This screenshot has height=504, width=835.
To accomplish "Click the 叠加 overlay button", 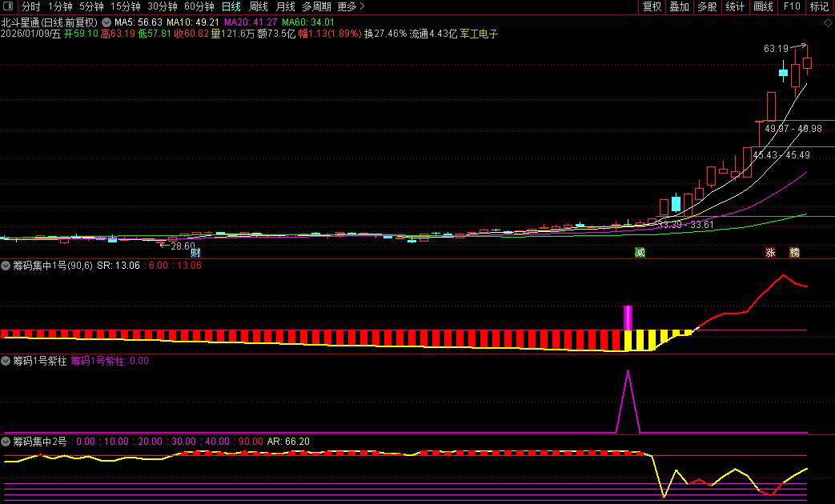I will [x=680, y=6].
